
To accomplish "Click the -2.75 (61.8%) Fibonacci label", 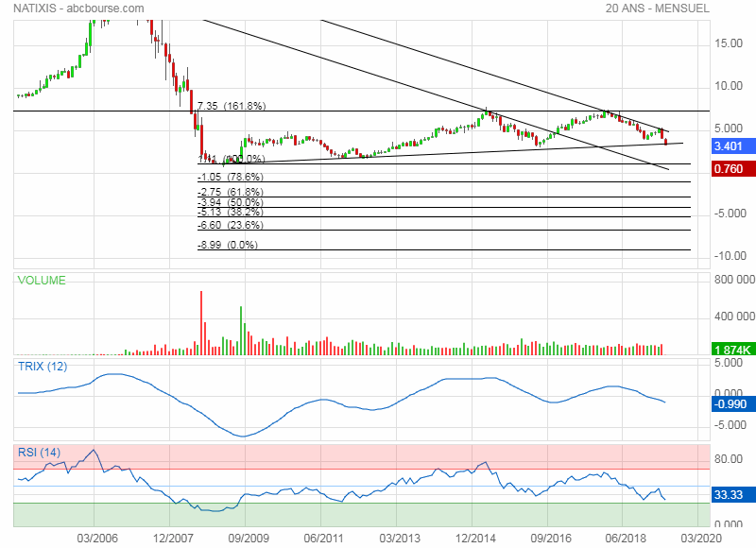I will click(231, 192).
